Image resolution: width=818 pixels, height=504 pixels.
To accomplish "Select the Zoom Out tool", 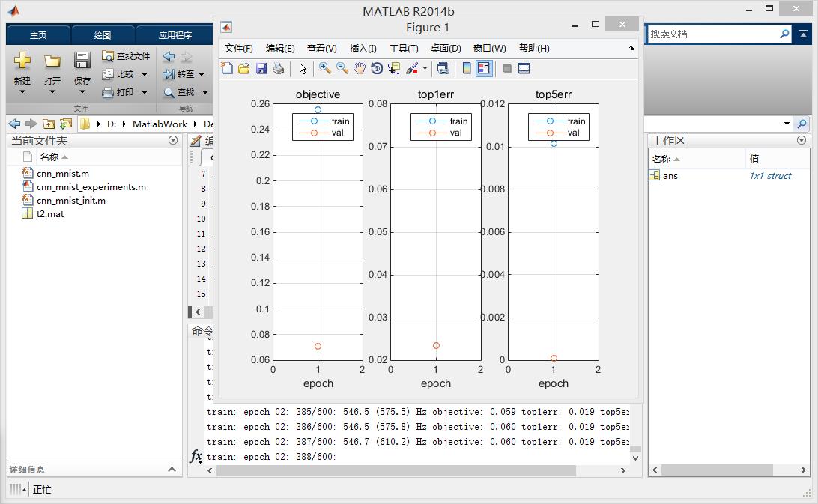I will click(342, 68).
